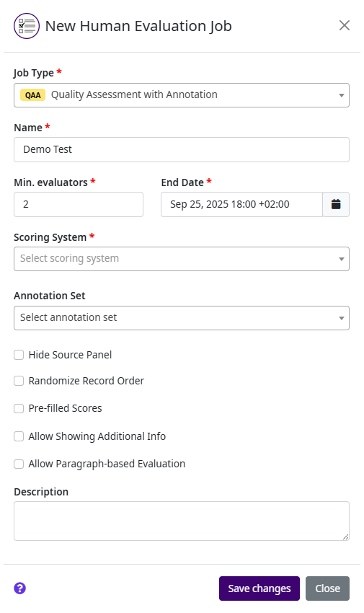The image size is (364, 613).
Task: Grab the Description textarea resize handle
Action: coord(345,537)
